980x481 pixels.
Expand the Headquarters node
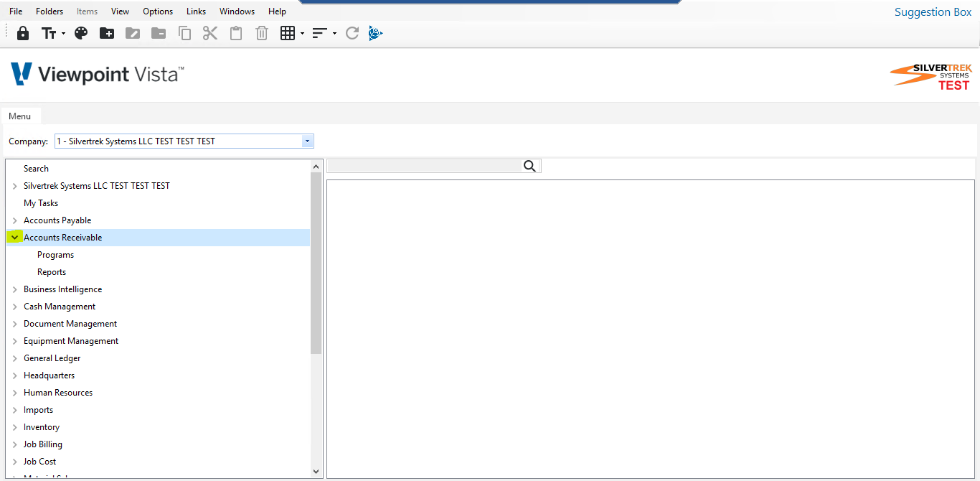(14, 375)
